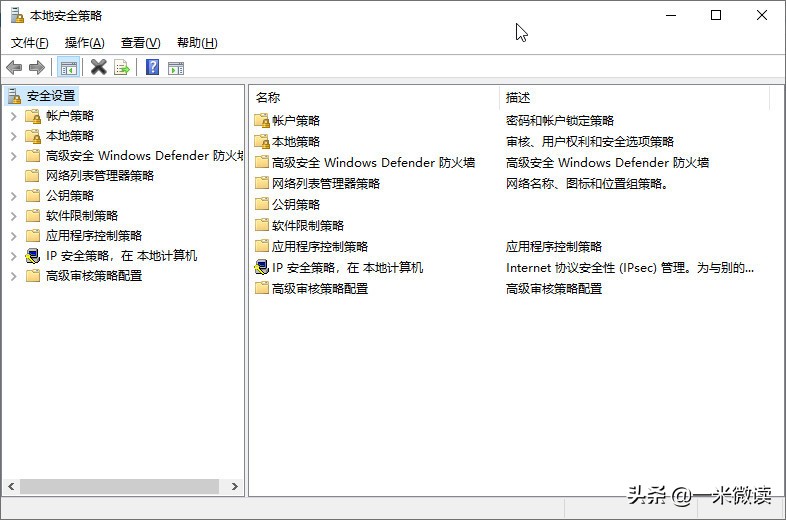Image resolution: width=786 pixels, height=520 pixels.
Task: Click the Delete X toolbar icon
Action: [99, 67]
